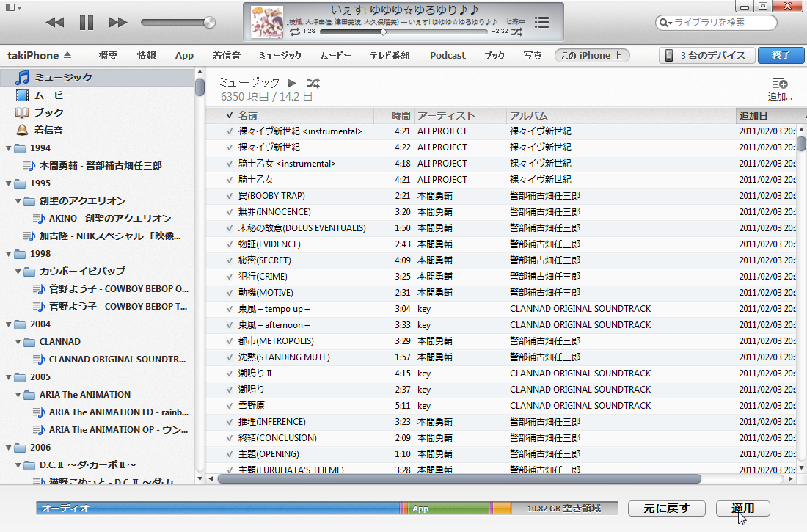Sort by the 追加日 column
Image resolution: width=807 pixels, height=532 pixels.
point(770,116)
